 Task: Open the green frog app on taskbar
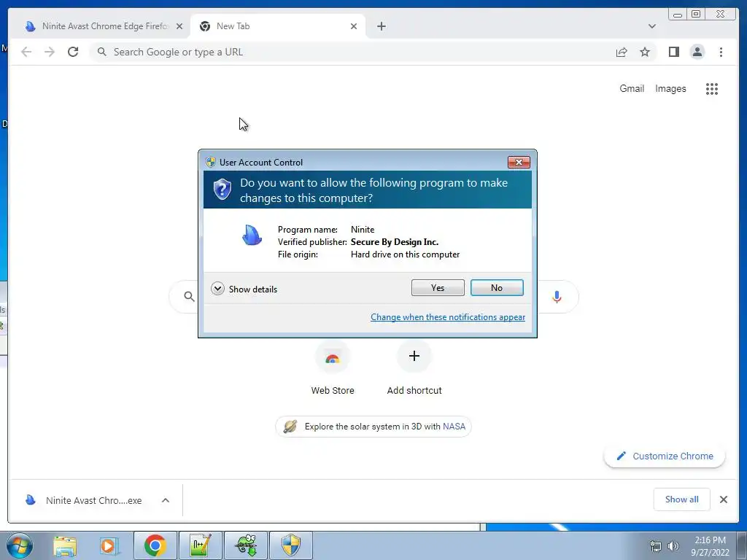tap(246, 545)
